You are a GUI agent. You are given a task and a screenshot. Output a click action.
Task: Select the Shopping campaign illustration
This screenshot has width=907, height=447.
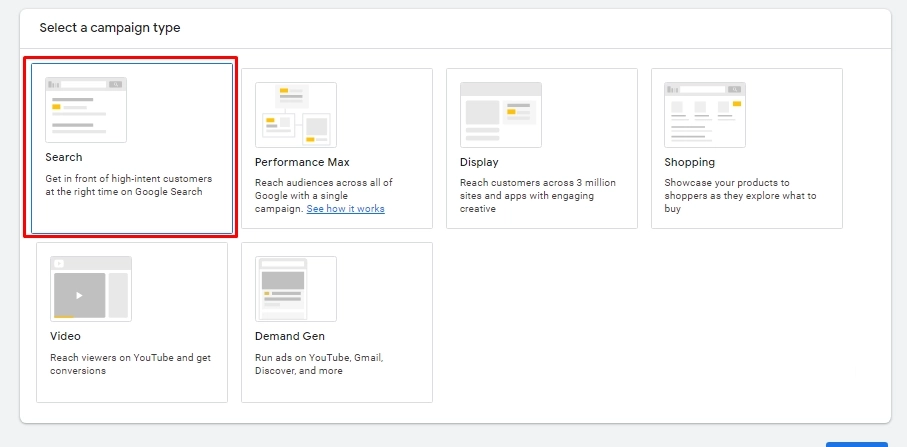705,114
